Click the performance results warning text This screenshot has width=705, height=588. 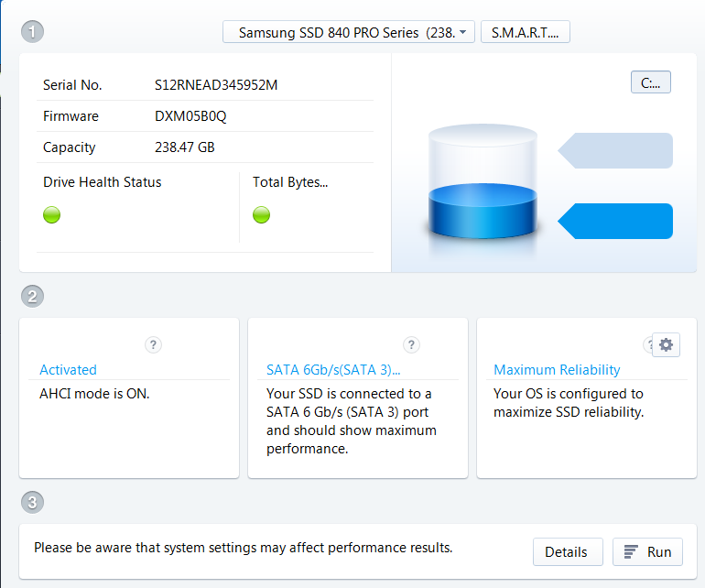pos(244,548)
